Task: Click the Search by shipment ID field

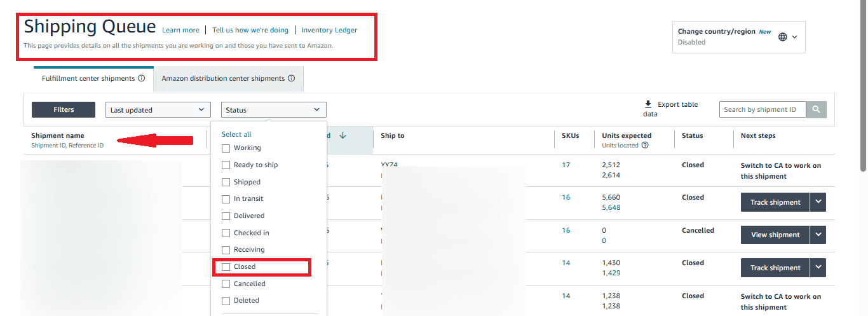Action: pyautogui.click(x=763, y=109)
